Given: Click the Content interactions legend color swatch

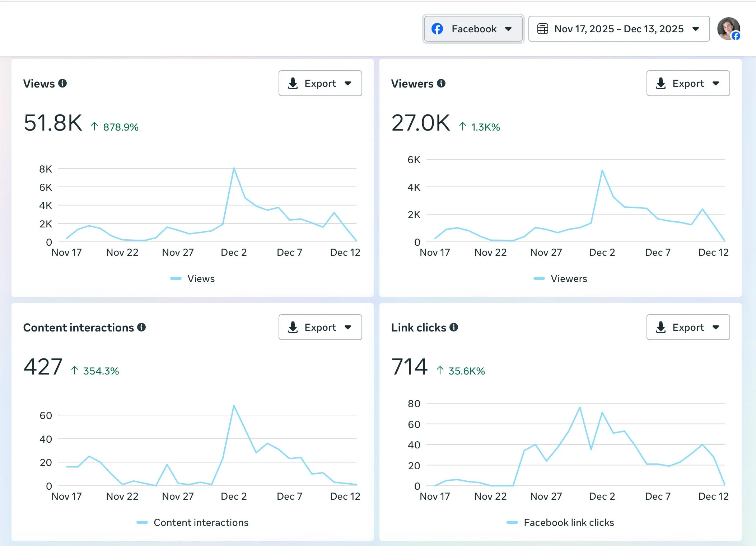Looking at the screenshot, I should coord(142,522).
